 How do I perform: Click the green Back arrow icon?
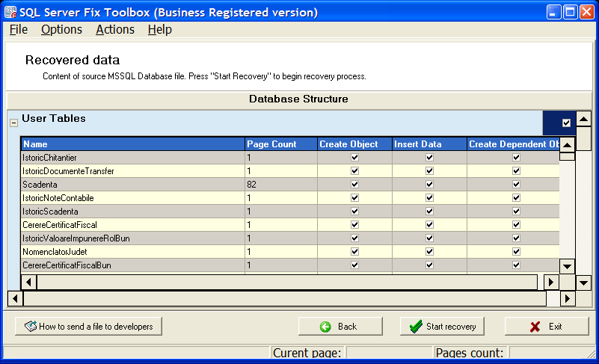pyautogui.click(x=325, y=327)
